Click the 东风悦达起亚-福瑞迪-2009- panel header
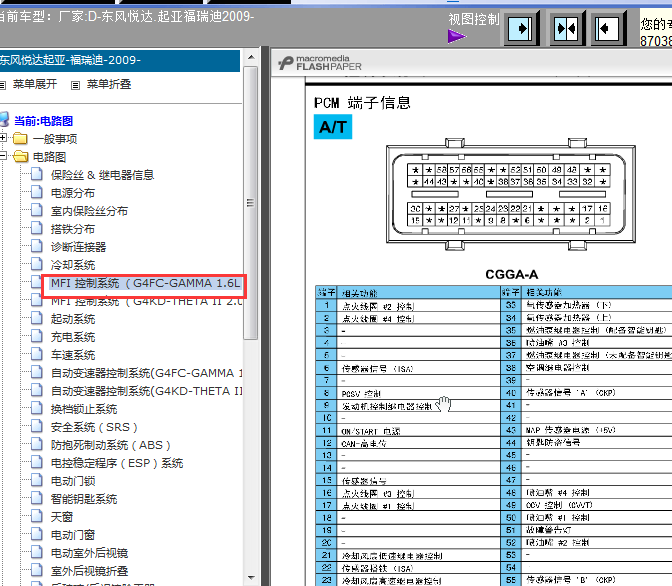Image resolution: width=672 pixels, height=586 pixels. point(120,60)
